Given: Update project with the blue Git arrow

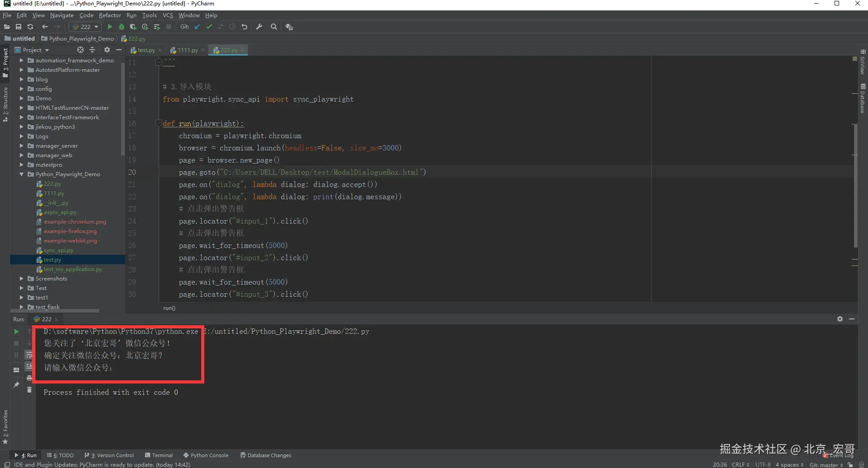Looking at the screenshot, I should point(197,27).
